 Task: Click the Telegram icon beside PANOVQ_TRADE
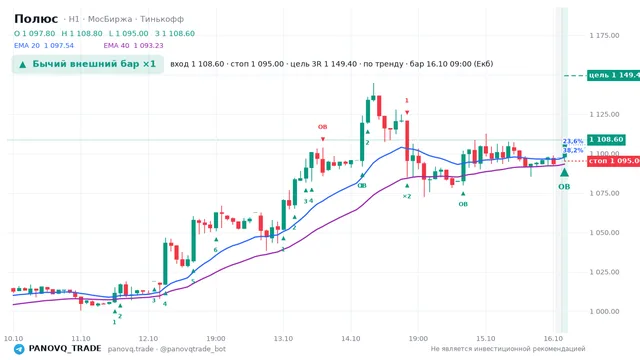tap(19, 349)
